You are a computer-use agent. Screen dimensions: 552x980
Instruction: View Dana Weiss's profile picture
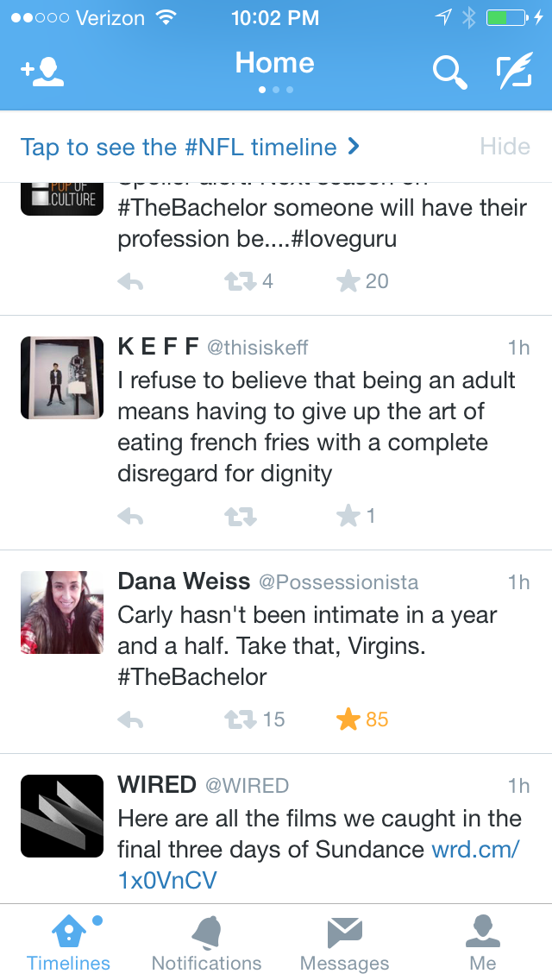click(62, 612)
